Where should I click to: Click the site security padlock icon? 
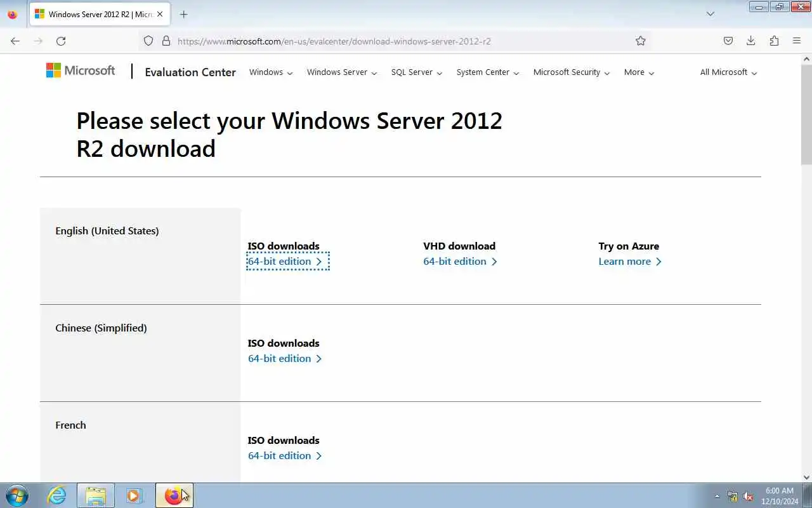pyautogui.click(x=166, y=41)
